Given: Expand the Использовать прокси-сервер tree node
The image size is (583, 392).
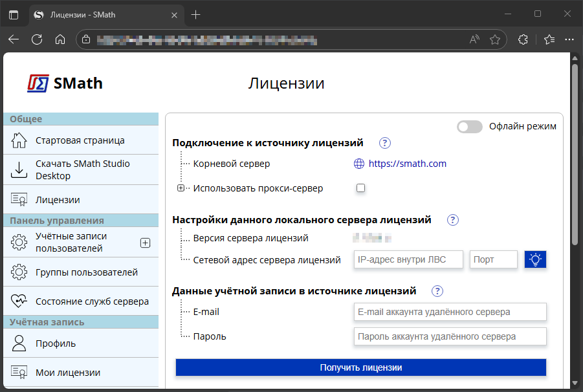Looking at the screenshot, I should pyautogui.click(x=181, y=188).
